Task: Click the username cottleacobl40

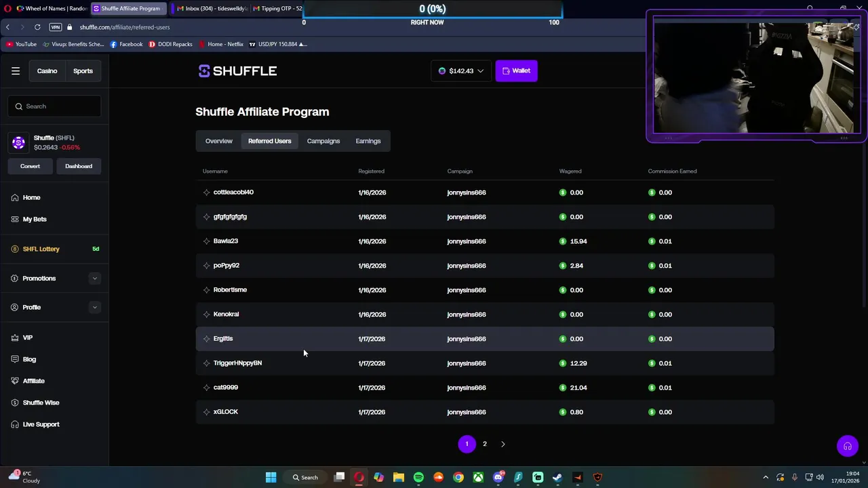Action: pyautogui.click(x=233, y=192)
